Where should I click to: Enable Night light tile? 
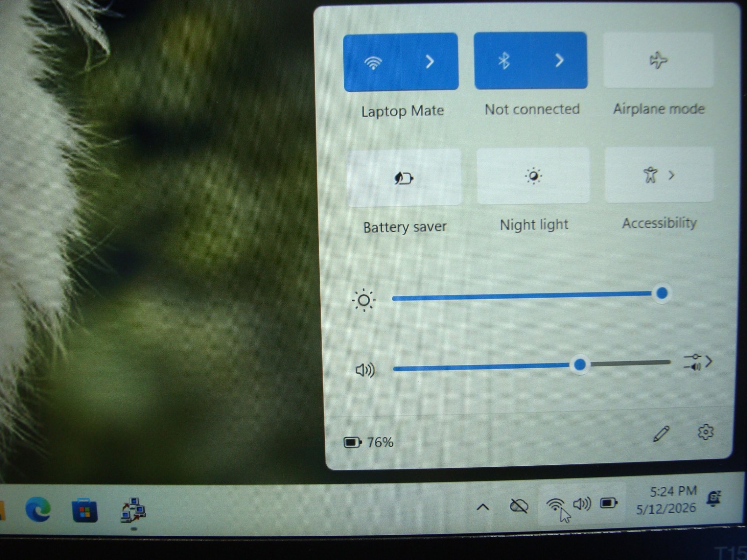[533, 176]
